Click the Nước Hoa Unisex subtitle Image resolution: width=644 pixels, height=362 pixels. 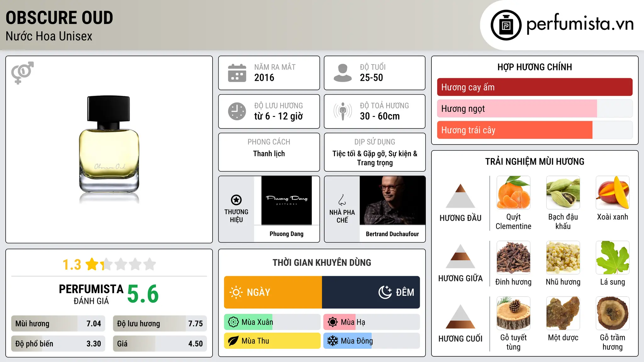click(x=49, y=36)
